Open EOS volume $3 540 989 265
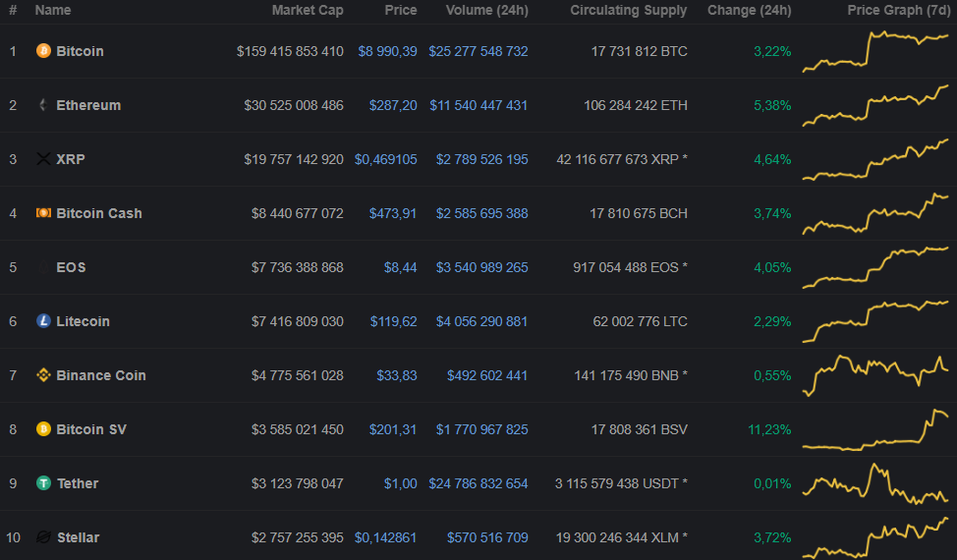957x560 pixels. (x=482, y=267)
